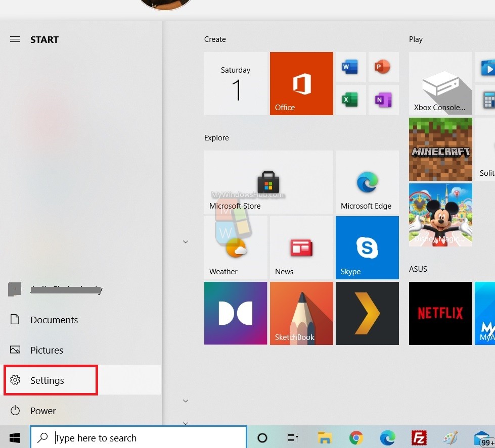
Task: Open FileZilla from the taskbar
Action: (x=419, y=437)
